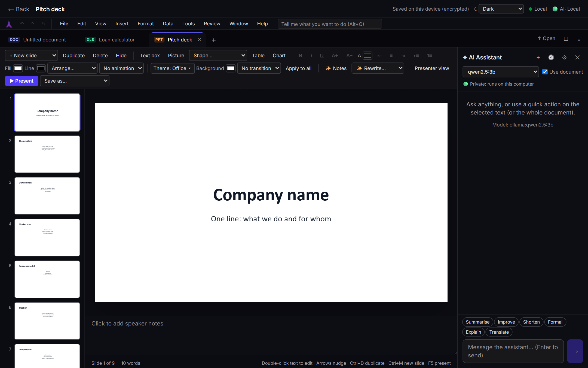
Task: Click the small chevron at far right of tab bar
Action: tap(579, 40)
